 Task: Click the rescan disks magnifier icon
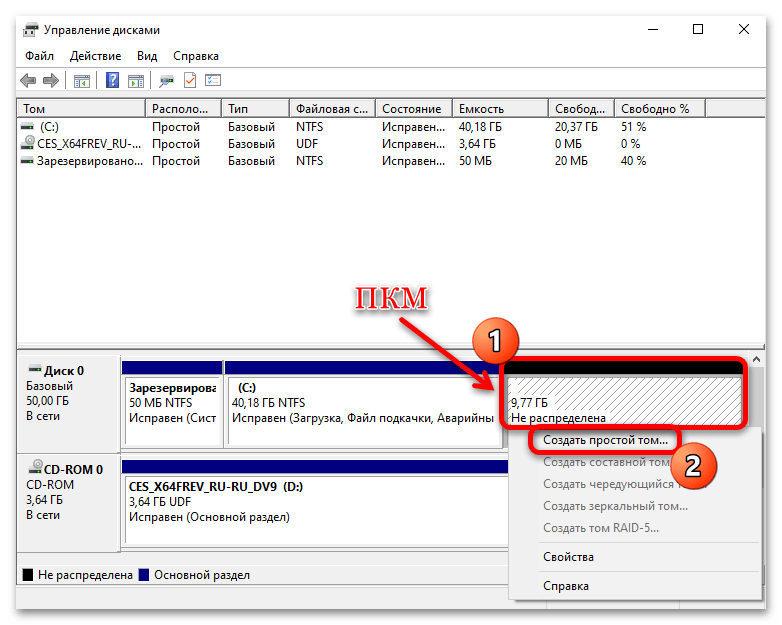[x=166, y=80]
